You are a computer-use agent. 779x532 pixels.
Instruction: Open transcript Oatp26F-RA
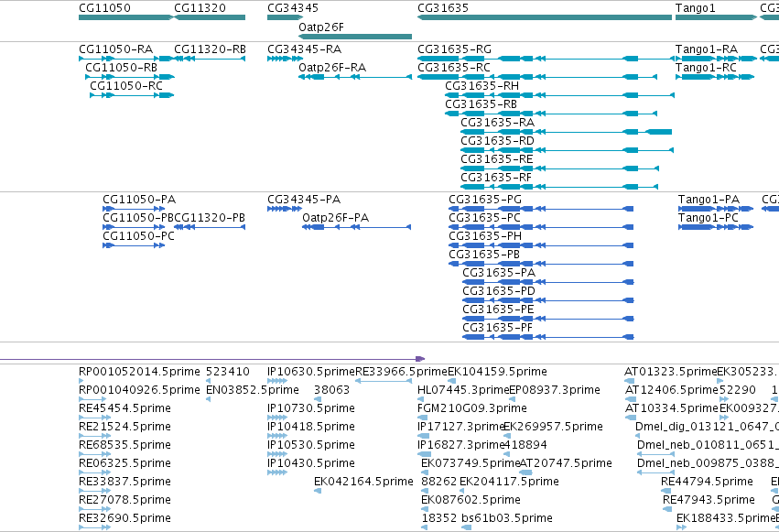pos(355,77)
